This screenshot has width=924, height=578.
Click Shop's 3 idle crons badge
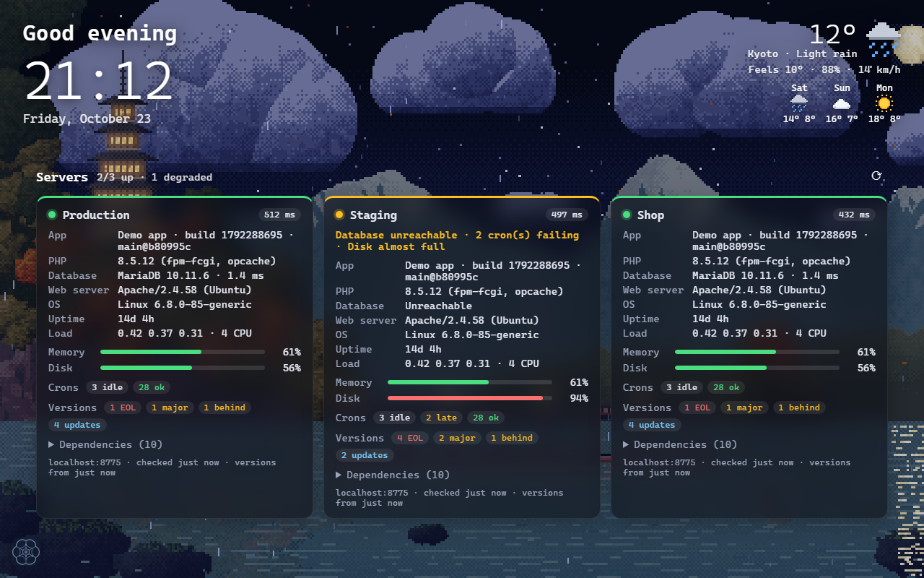(x=681, y=387)
